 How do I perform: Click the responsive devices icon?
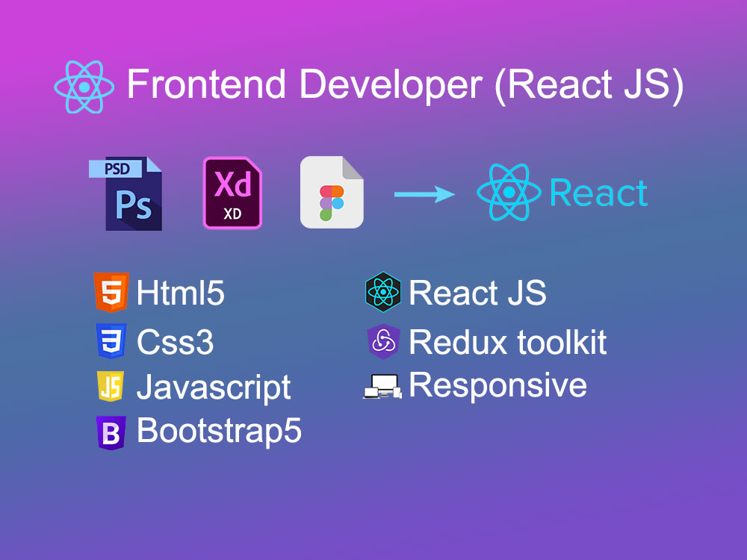tap(382, 386)
